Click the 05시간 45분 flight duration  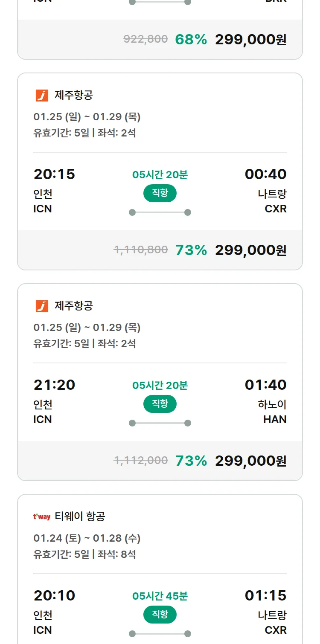[x=160, y=596]
